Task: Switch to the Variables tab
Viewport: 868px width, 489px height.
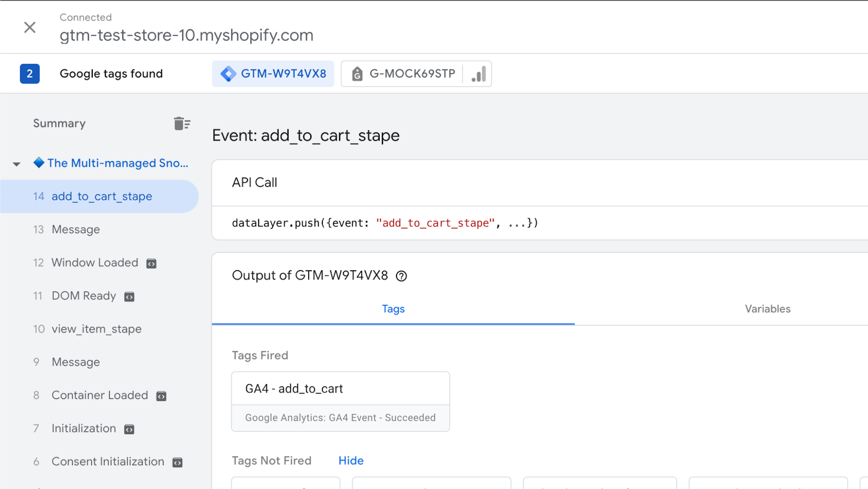Action: [x=767, y=309]
